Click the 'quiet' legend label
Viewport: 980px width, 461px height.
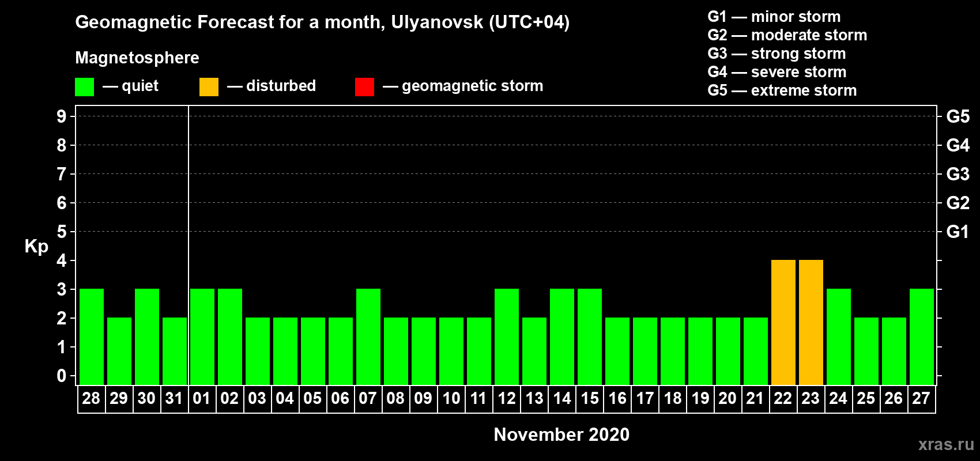click(x=140, y=86)
